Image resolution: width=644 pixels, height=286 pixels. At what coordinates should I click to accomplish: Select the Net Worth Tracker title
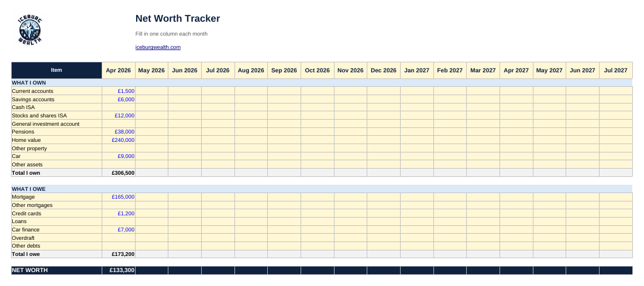point(178,18)
